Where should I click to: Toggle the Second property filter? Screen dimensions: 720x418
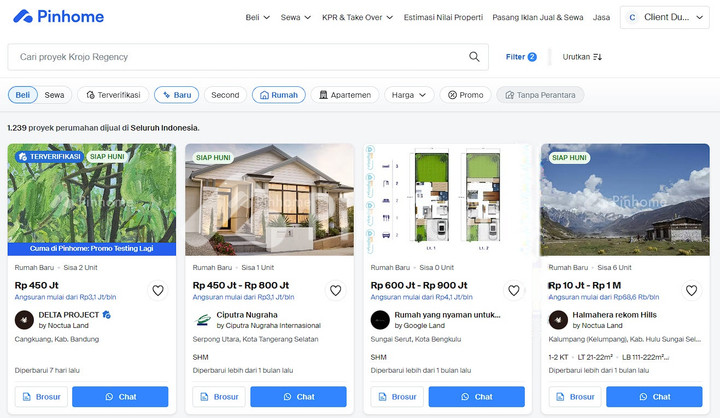point(225,95)
